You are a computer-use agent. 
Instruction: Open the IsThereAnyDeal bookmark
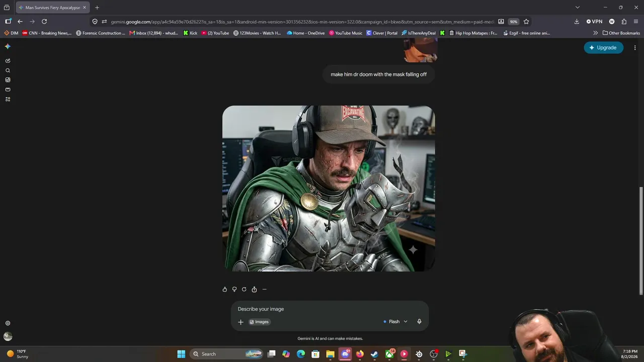(x=419, y=33)
